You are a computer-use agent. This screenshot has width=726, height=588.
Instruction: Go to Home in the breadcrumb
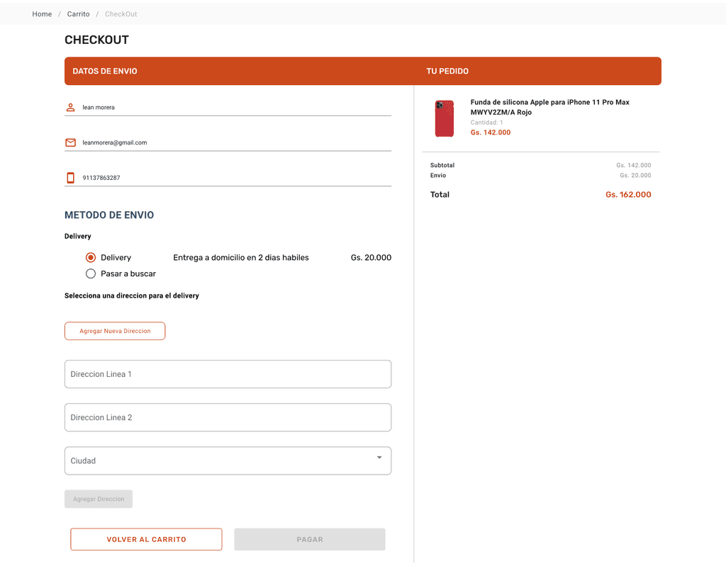42,14
